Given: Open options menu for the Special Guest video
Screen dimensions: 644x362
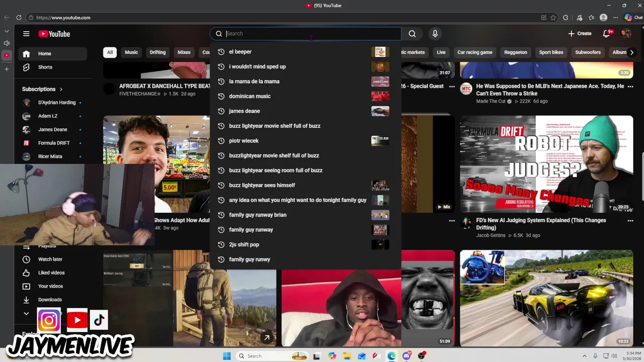Looking at the screenshot, I should pos(452,86).
